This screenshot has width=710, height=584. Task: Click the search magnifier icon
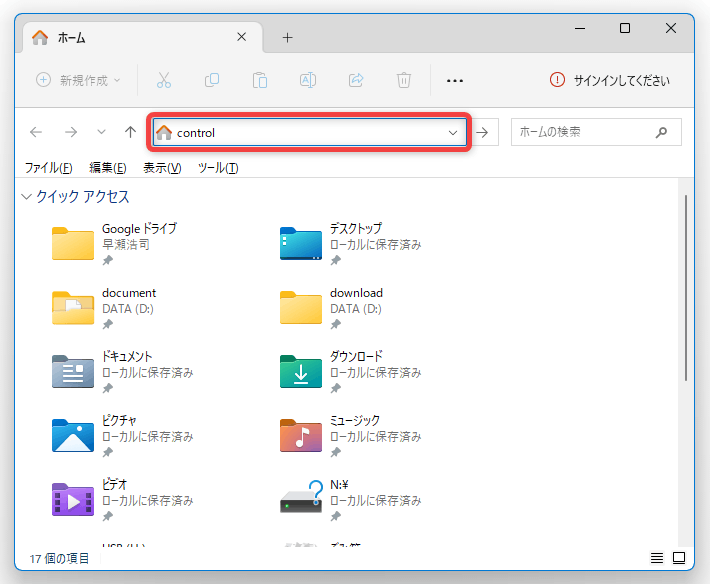coord(661,132)
